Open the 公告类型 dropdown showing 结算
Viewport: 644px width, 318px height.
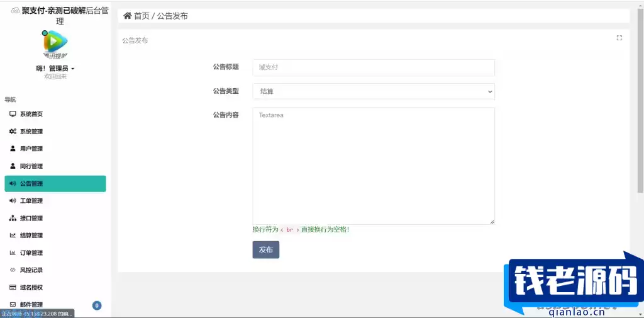point(374,91)
